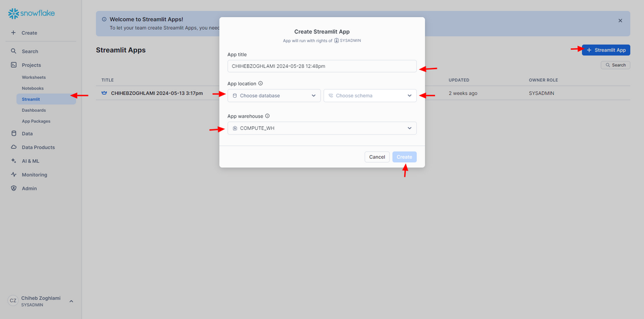This screenshot has width=644, height=319.
Task: Open Admin section
Action: click(29, 188)
